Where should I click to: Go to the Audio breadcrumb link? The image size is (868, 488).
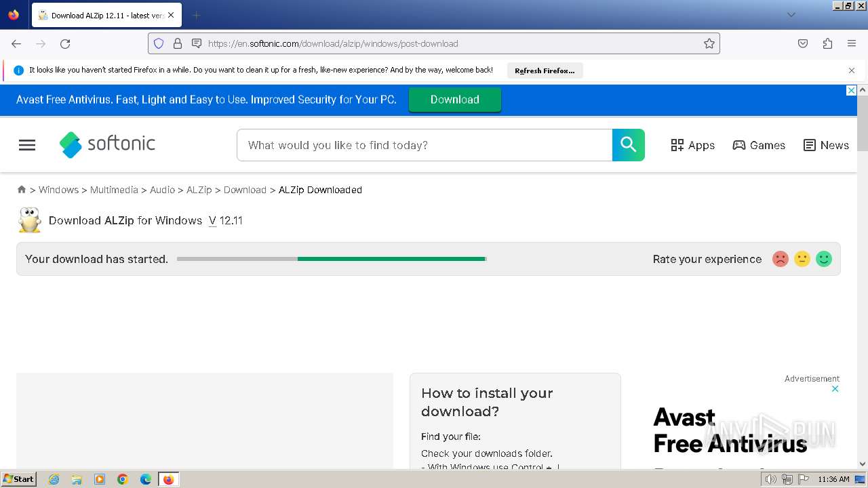[162, 190]
